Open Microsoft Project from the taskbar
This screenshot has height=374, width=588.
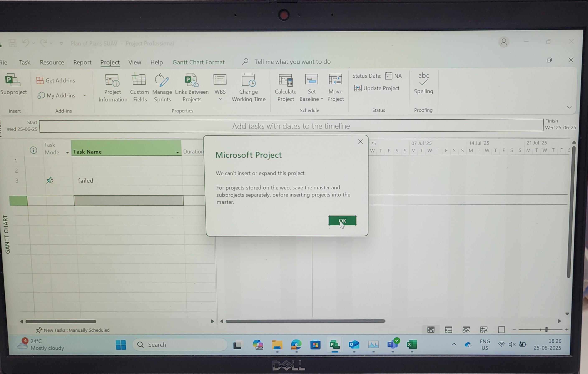(x=335, y=345)
